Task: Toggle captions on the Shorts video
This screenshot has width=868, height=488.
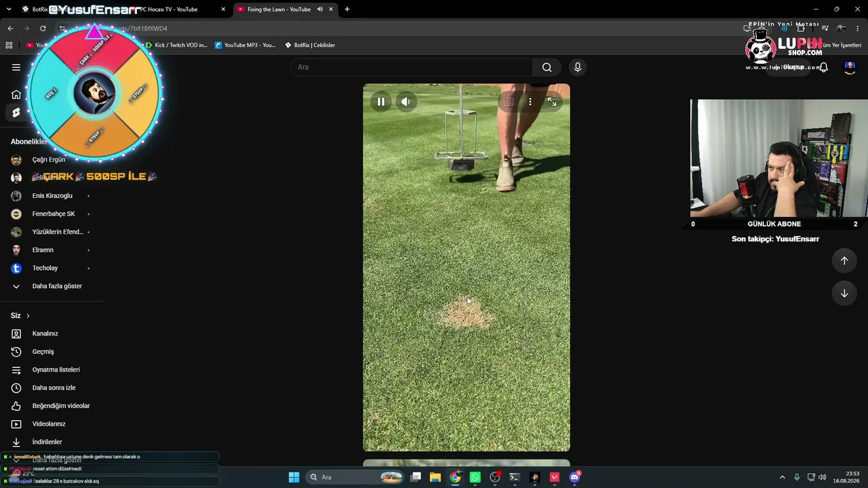Action: [509, 102]
